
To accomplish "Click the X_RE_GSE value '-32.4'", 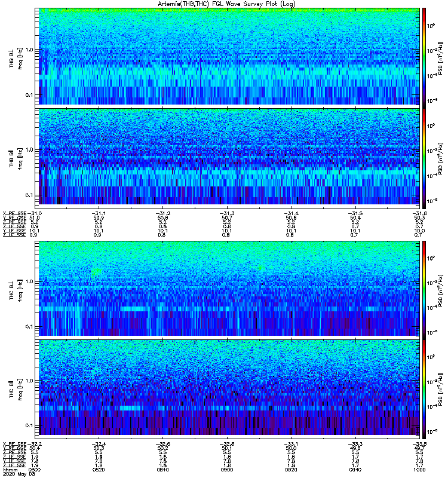I will (x=99, y=444).
